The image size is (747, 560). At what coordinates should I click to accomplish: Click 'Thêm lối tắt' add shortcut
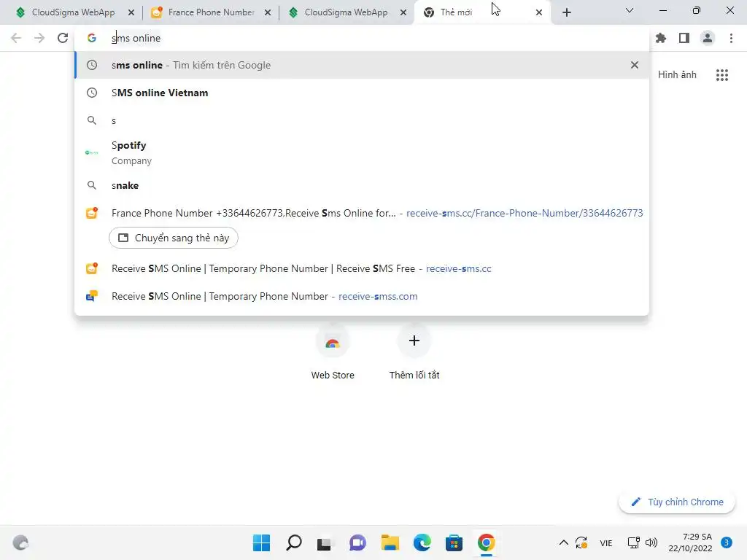click(x=414, y=353)
